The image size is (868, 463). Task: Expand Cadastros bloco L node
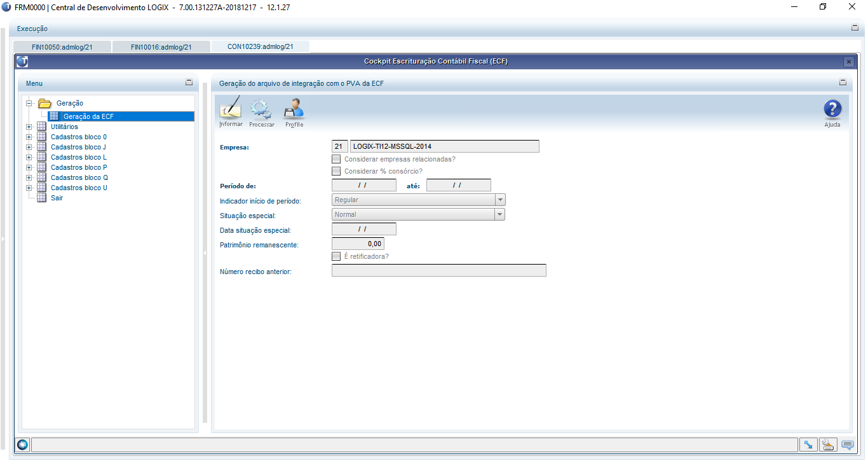point(29,157)
